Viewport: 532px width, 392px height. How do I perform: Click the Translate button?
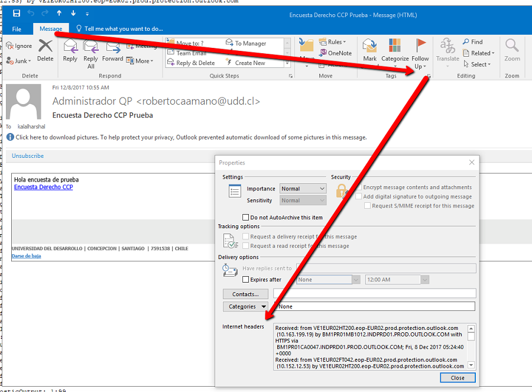[x=447, y=53]
